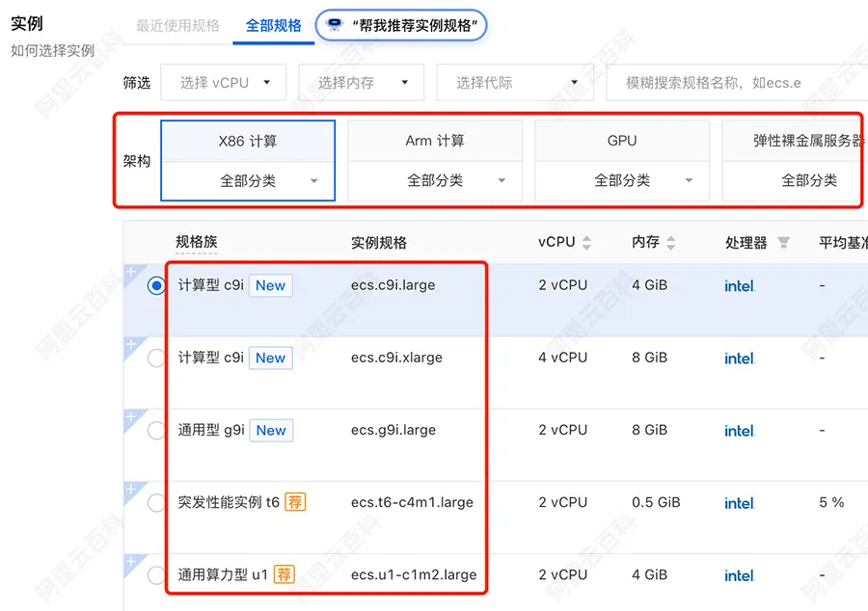Expand plus corner on ecs.u1-c1m2.large row
Screen dimensions: 868x611
[x=131, y=561]
